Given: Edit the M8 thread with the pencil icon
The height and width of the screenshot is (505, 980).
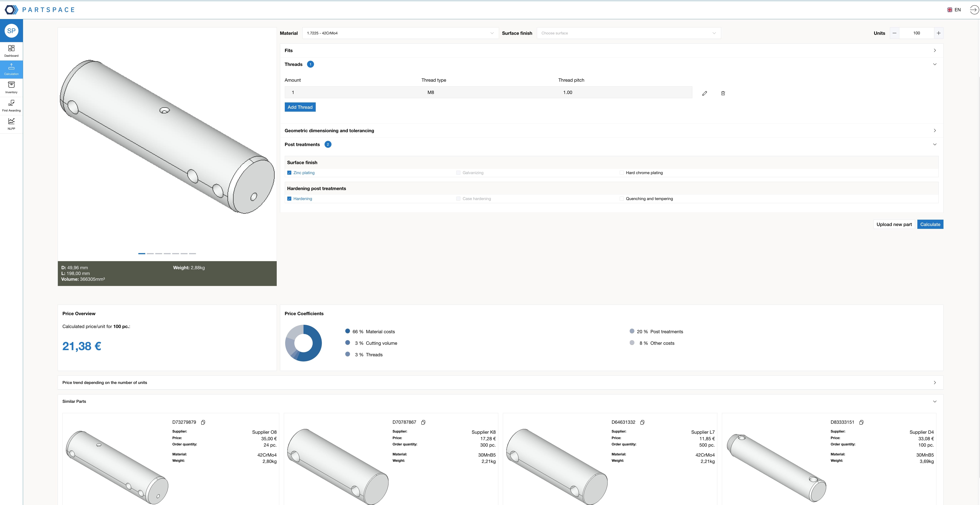Looking at the screenshot, I should point(705,93).
